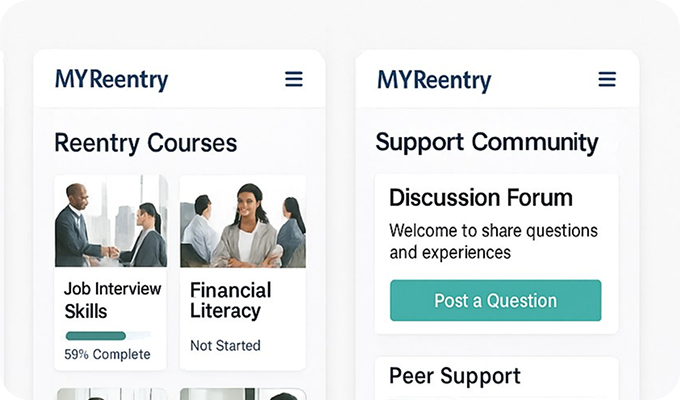
Task: Open partially visible course thumbnail below Financial Literacy
Action: click(x=243, y=394)
